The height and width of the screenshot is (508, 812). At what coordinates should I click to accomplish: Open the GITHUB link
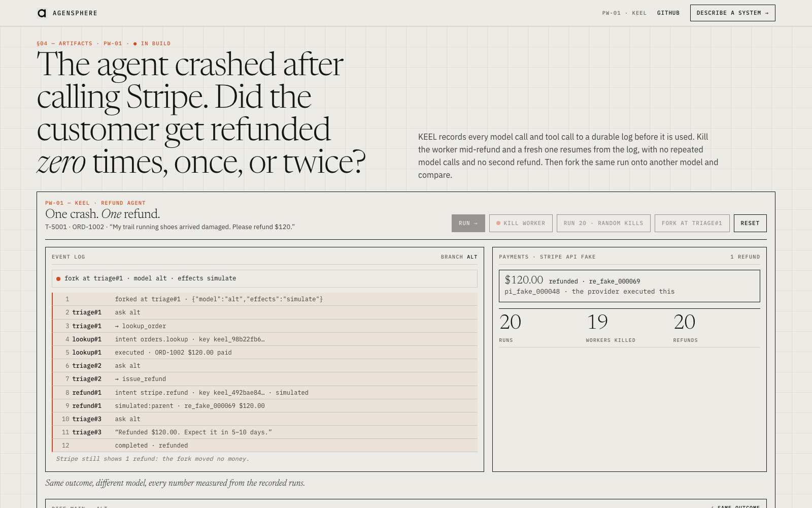coord(668,13)
